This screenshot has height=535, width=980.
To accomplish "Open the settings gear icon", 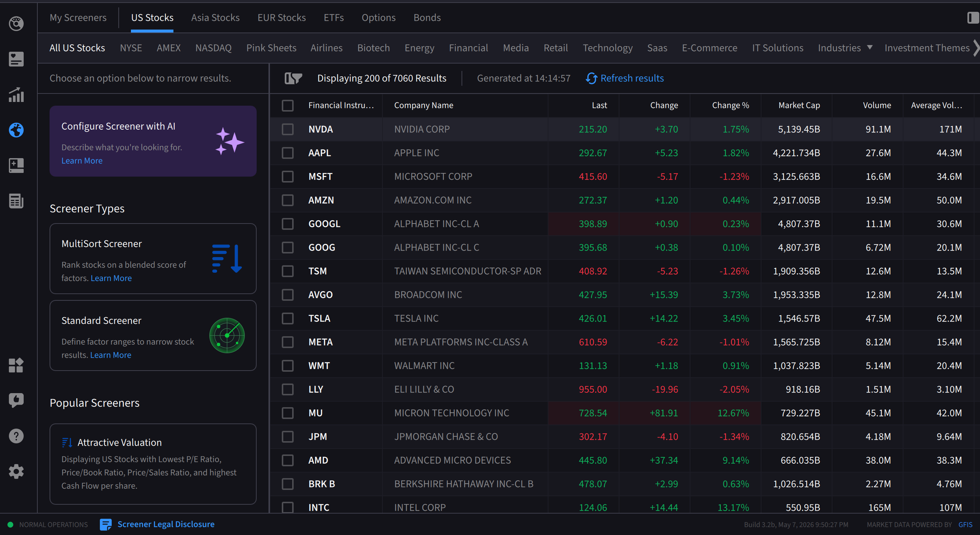I will pos(16,472).
